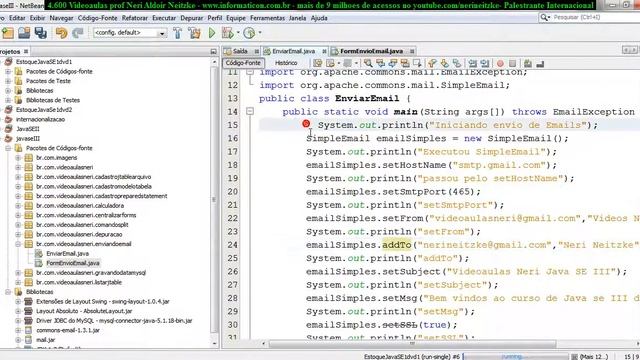Select commons-email-1.3.1.jar library
This screenshot has width=640, height=360.
point(68,330)
